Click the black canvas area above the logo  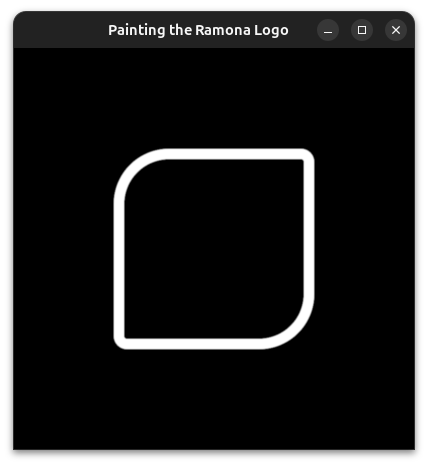214,98
